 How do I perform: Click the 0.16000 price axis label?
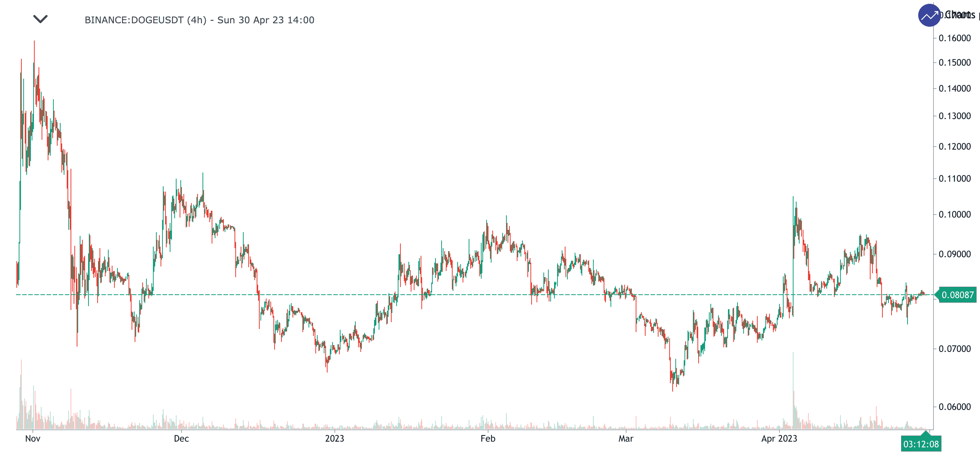click(x=955, y=38)
